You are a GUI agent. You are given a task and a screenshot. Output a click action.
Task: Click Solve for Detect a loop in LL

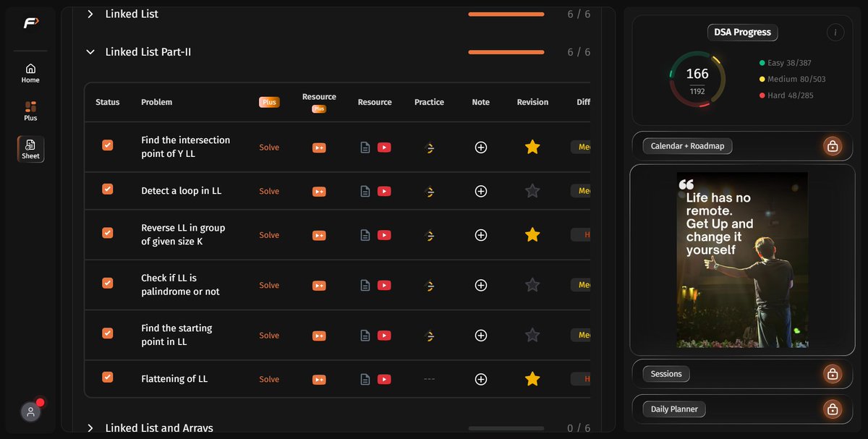point(269,191)
